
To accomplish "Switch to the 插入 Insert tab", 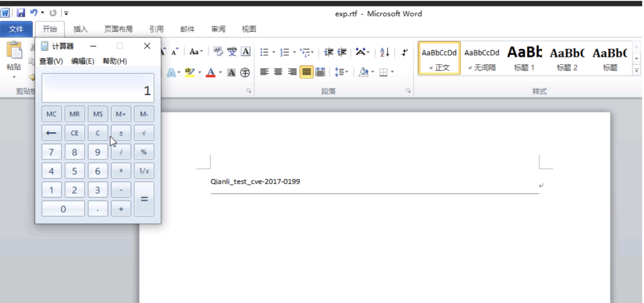I will coord(80,29).
